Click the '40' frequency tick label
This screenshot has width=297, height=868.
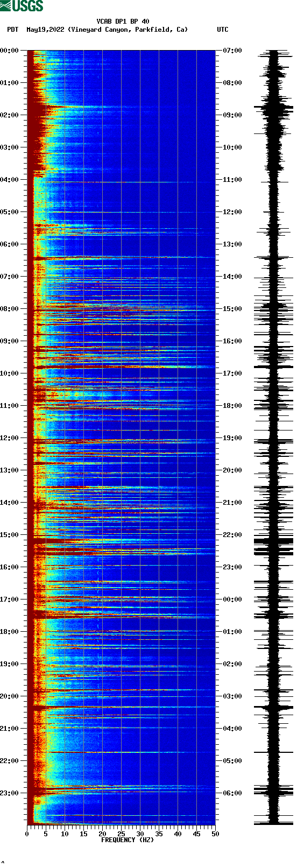click(178, 834)
